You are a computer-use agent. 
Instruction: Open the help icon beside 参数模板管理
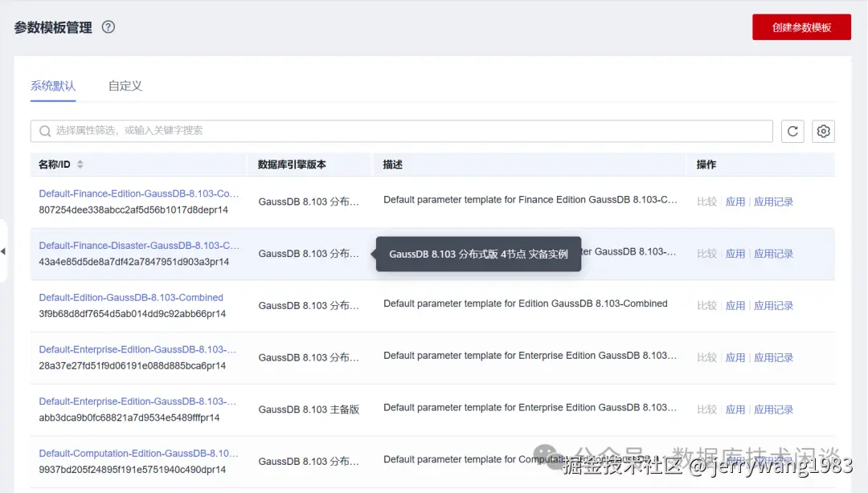tap(108, 26)
